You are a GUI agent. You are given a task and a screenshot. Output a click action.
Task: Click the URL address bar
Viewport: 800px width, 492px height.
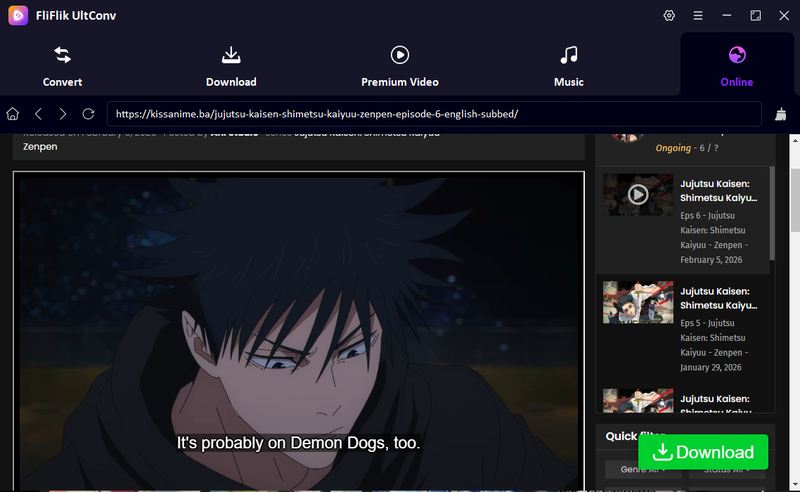pos(434,114)
